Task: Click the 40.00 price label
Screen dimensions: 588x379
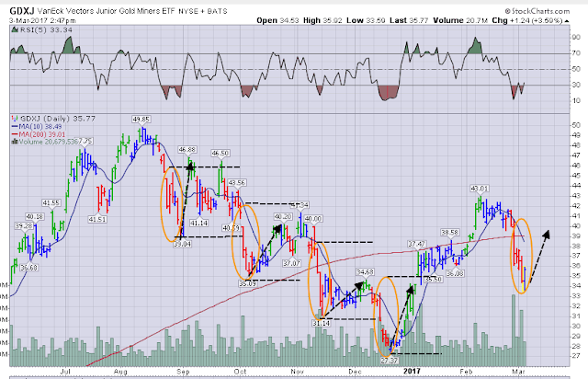Action: (x=313, y=218)
